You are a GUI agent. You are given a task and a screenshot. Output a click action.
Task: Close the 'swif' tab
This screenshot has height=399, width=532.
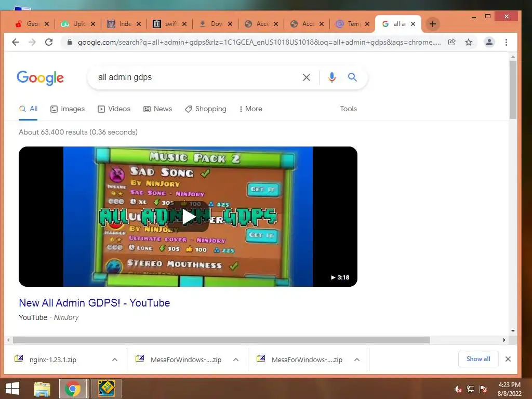click(x=184, y=24)
